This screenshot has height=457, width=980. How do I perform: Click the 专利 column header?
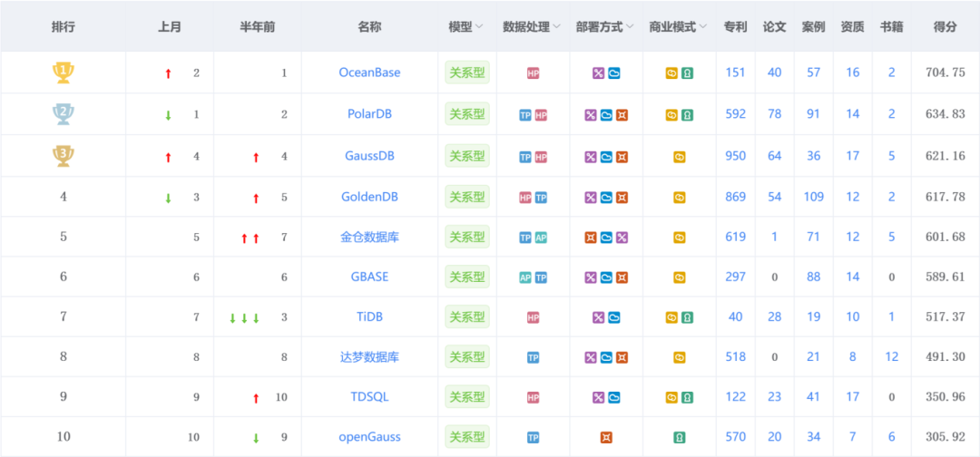point(736,27)
